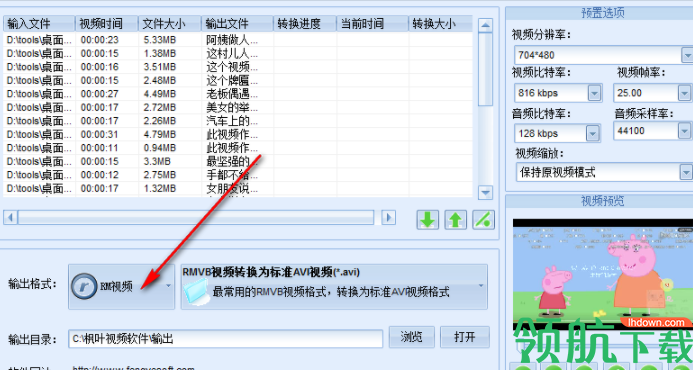The width and height of the screenshot is (693, 370).
Task: Click the file list scroll-down arrow
Action: 486,192
